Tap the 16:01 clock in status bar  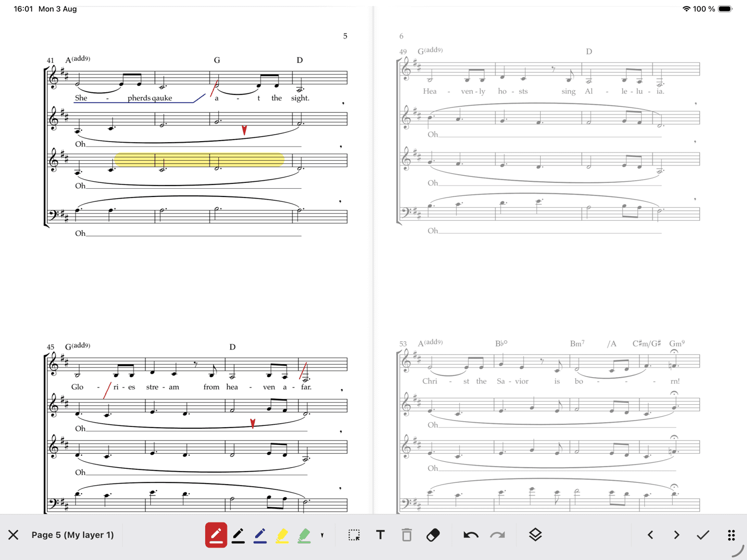click(23, 9)
